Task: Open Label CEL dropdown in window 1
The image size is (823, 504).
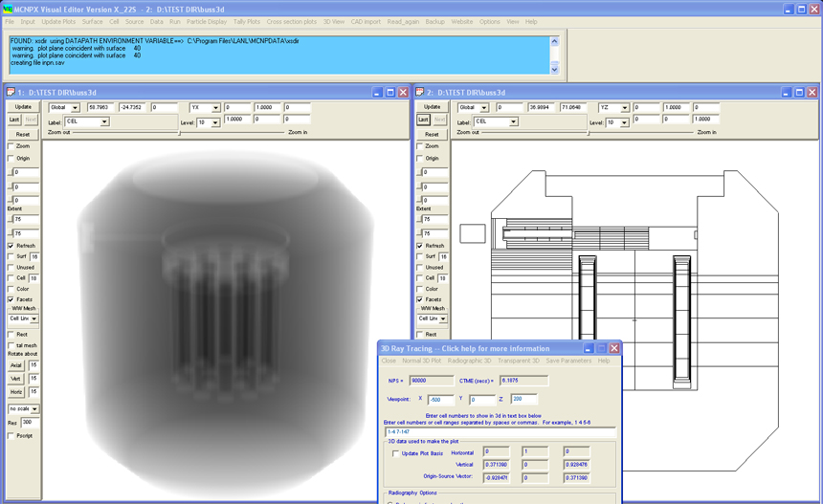Action: point(104,121)
